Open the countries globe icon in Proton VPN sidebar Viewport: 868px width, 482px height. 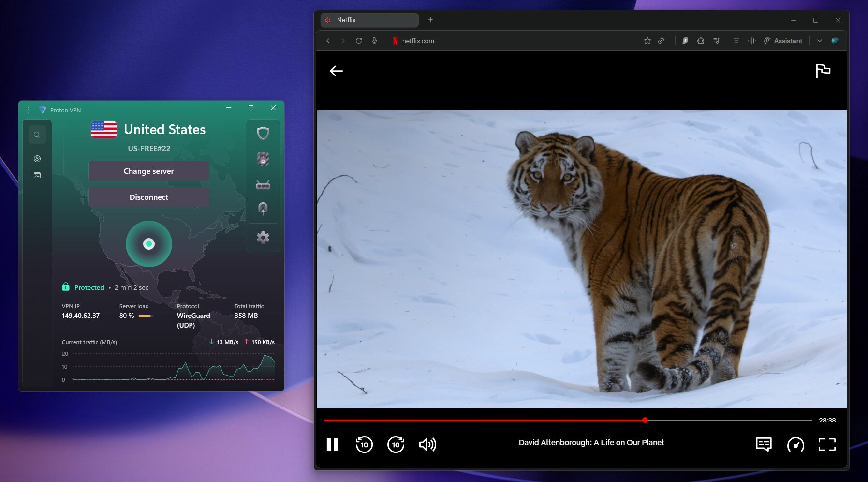click(37, 159)
